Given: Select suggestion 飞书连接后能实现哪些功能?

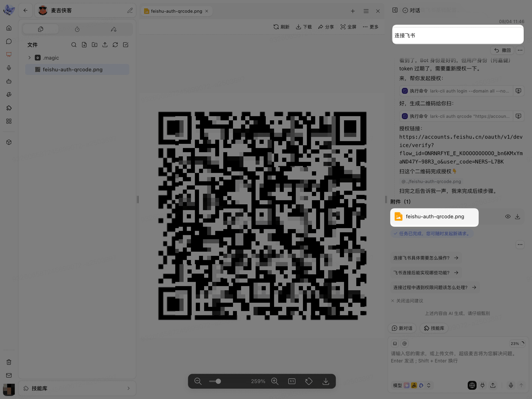Looking at the screenshot, I should click(x=426, y=272).
